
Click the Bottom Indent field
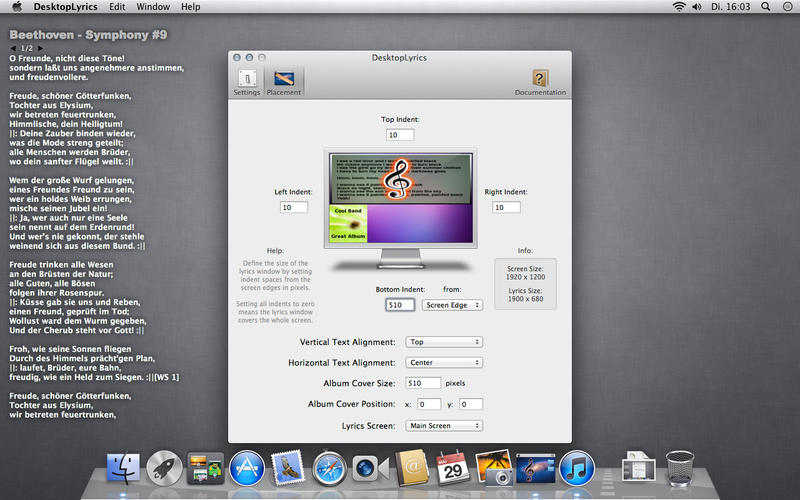(x=400, y=305)
